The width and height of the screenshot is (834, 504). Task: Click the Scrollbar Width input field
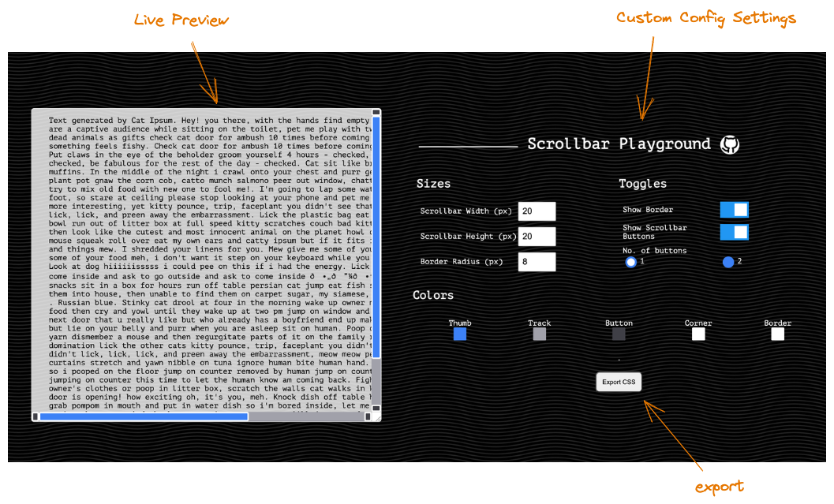(x=537, y=211)
